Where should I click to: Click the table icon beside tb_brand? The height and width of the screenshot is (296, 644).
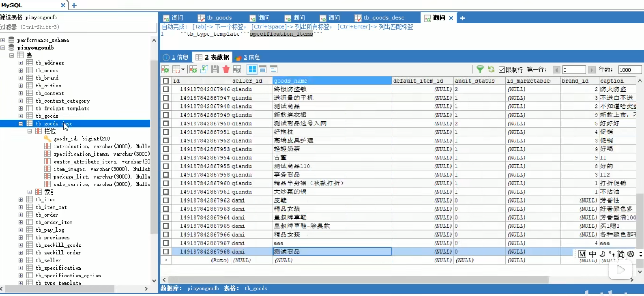30,78
